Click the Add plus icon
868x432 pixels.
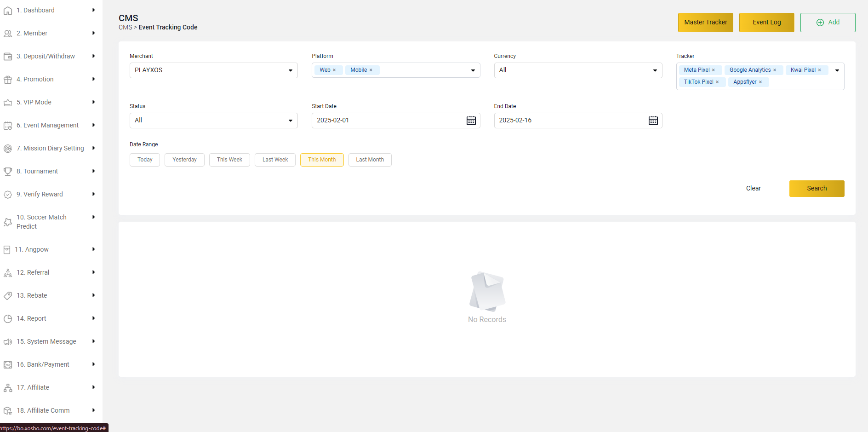tap(820, 22)
